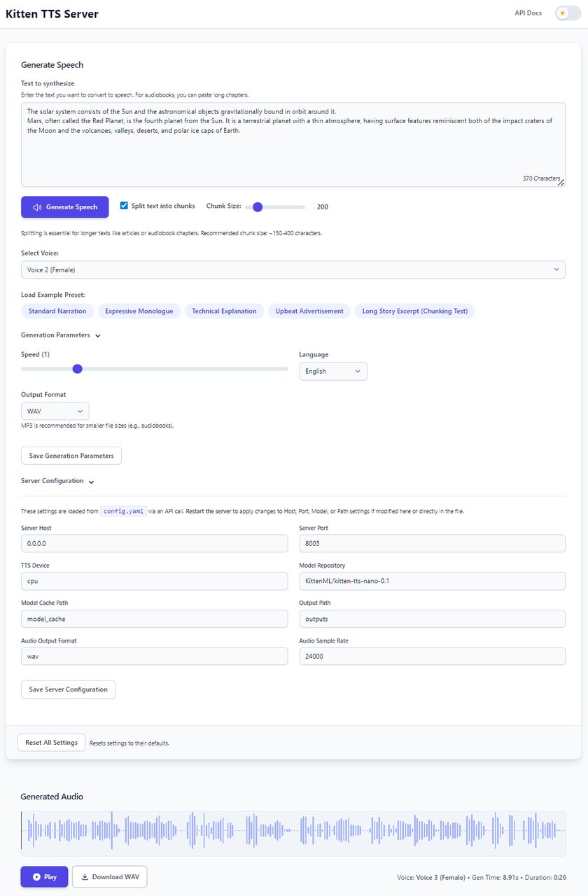
Task: Toggle the Split text into chunks checkbox
Action: pos(124,205)
